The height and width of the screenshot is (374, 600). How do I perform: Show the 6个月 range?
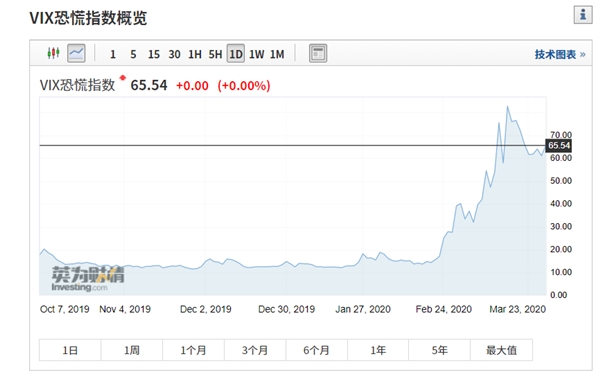pos(316,350)
